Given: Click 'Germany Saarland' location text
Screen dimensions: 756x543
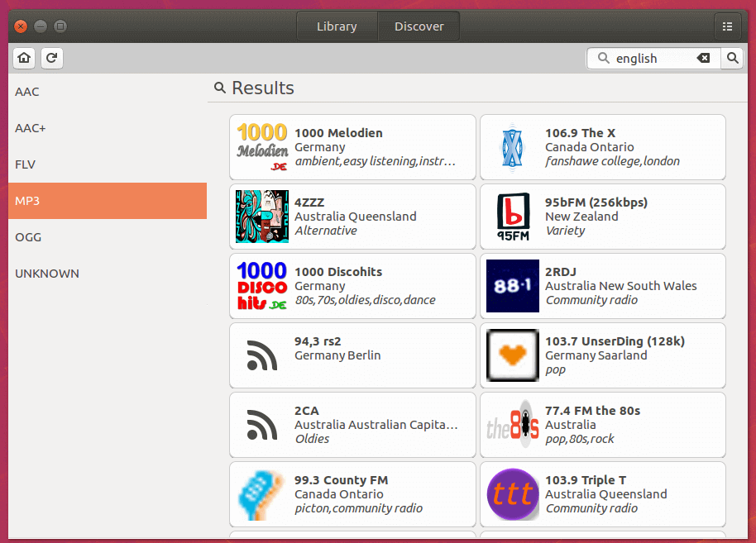Looking at the screenshot, I should click(x=596, y=355).
